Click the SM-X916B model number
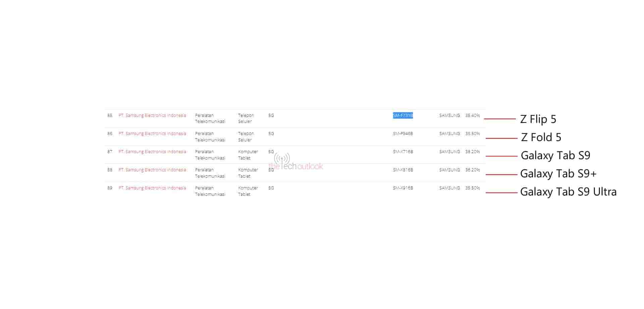This screenshot has height=309, width=644. (x=403, y=188)
